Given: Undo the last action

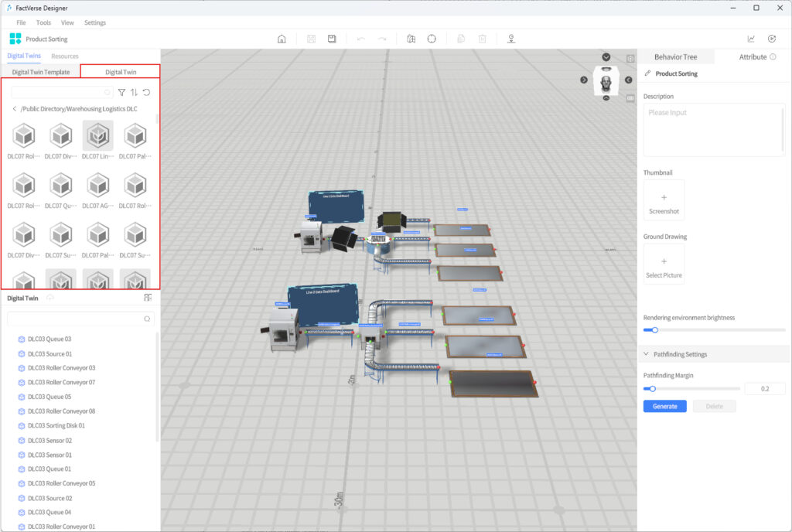Looking at the screenshot, I should [361, 39].
